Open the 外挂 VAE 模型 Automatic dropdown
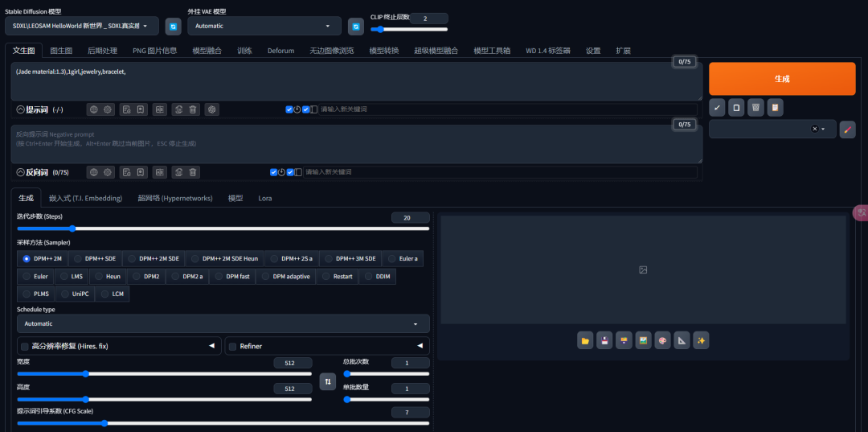The height and width of the screenshot is (432, 868). pyautogui.click(x=263, y=26)
